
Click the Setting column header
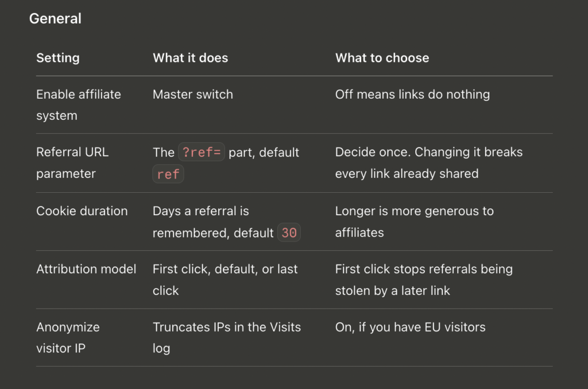[58, 58]
